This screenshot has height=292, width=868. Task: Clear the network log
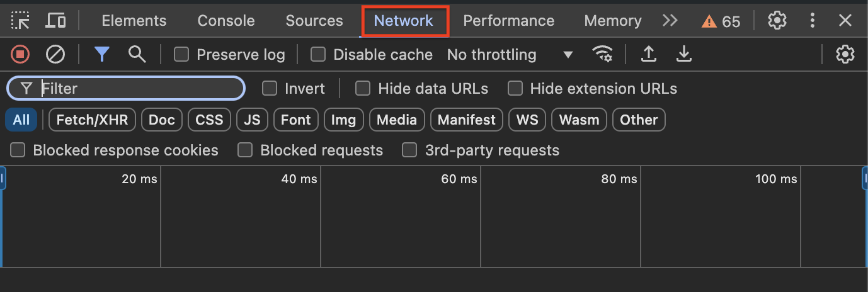[55, 55]
